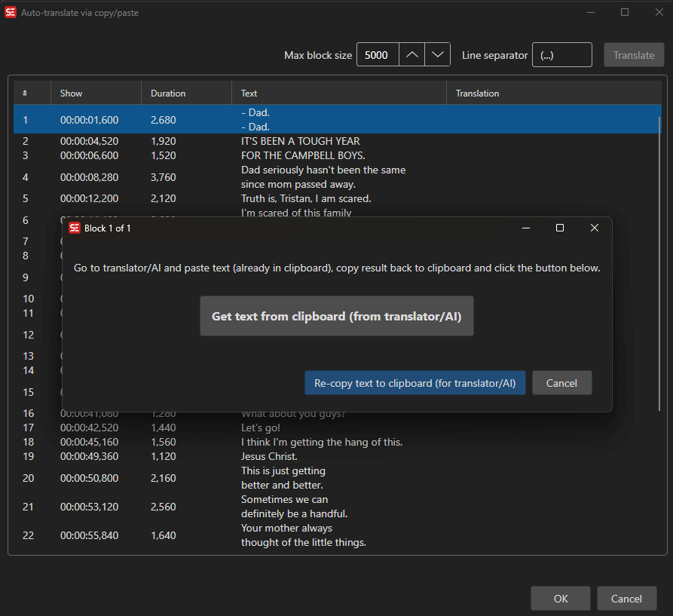Click the Subtitle Edit icon in Block dialog title
This screenshot has height=616, width=673.
(x=75, y=228)
